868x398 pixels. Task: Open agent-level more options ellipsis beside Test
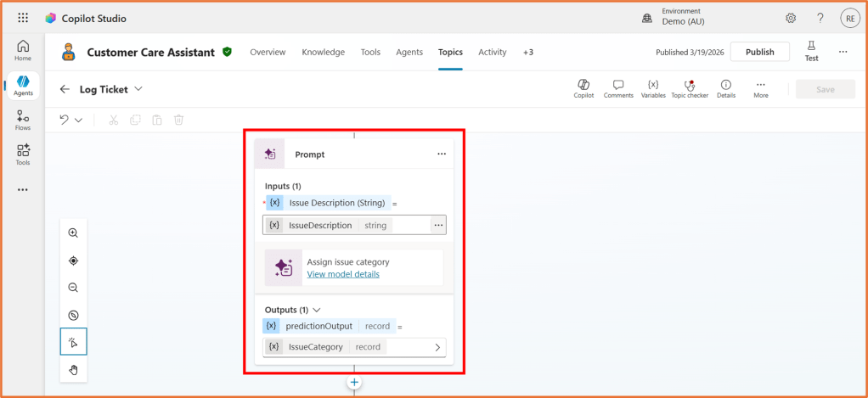click(843, 52)
